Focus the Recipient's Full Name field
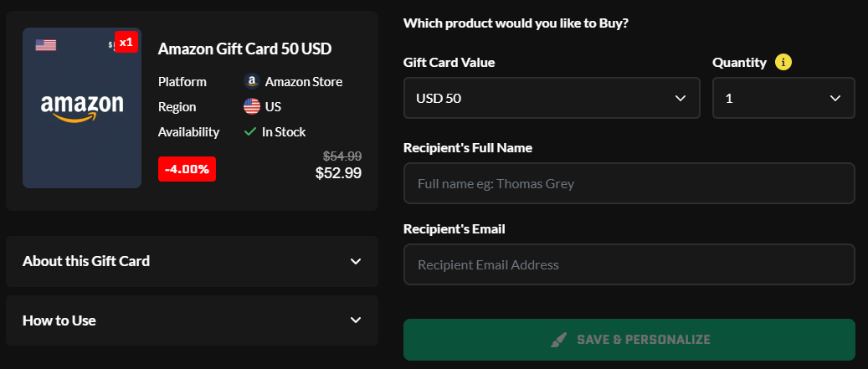 click(x=629, y=183)
